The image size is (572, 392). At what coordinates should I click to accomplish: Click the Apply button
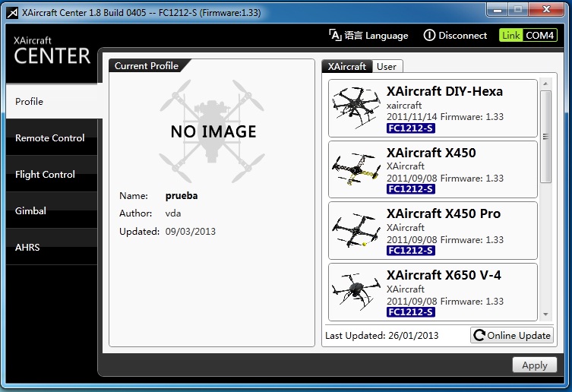[x=535, y=365]
